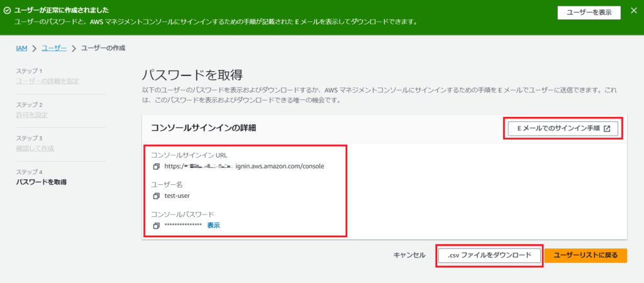This screenshot has height=283, width=644.
Task: Copy the user name test-user
Action: coord(157,196)
